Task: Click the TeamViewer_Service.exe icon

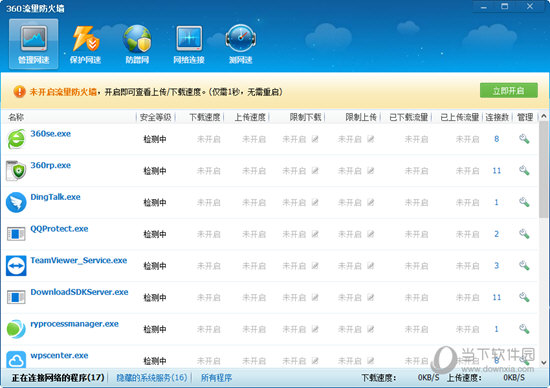Action: tap(16, 266)
